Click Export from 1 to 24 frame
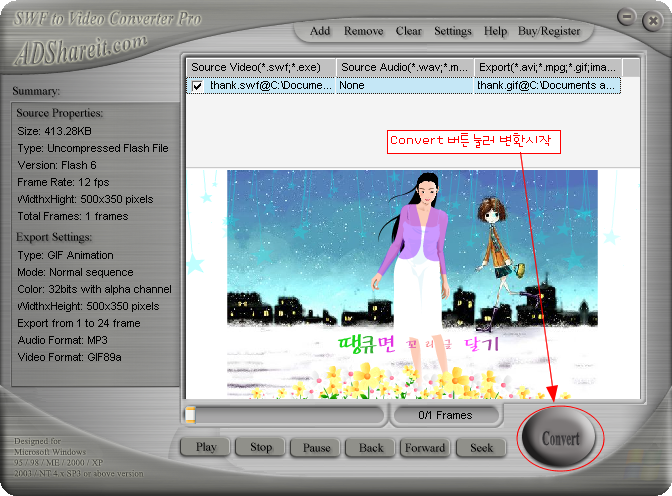 pos(79,323)
